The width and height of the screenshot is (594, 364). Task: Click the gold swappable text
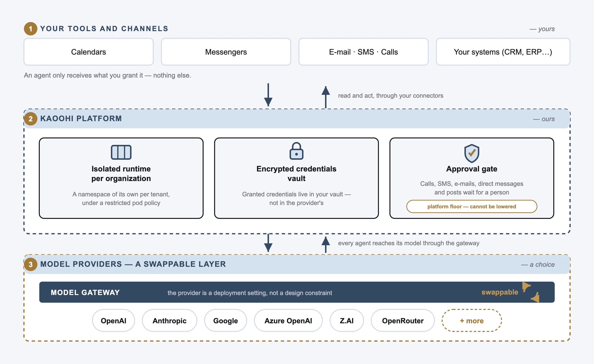click(x=499, y=292)
